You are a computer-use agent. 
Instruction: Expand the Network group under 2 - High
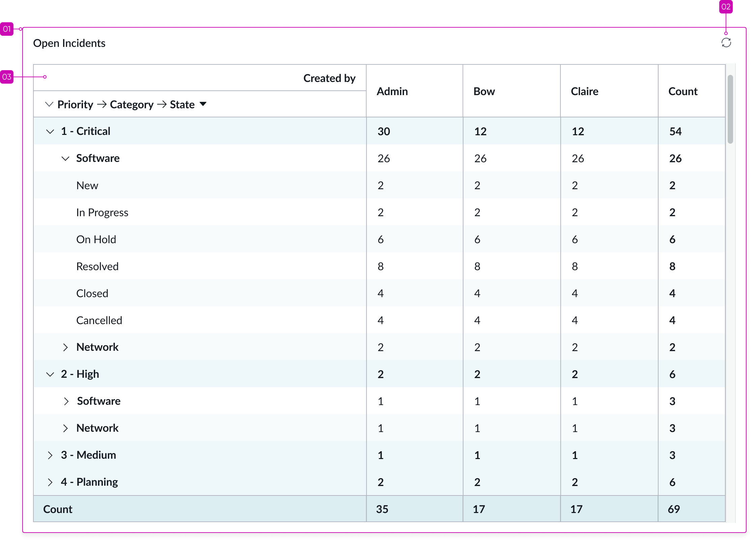coord(65,428)
